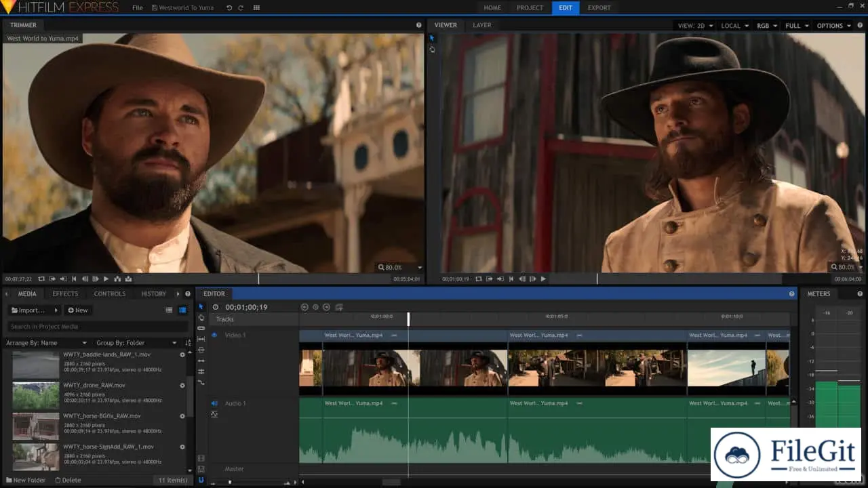Open Arrange By: Name dropdown
This screenshot has width=868, height=488.
[x=47, y=343]
